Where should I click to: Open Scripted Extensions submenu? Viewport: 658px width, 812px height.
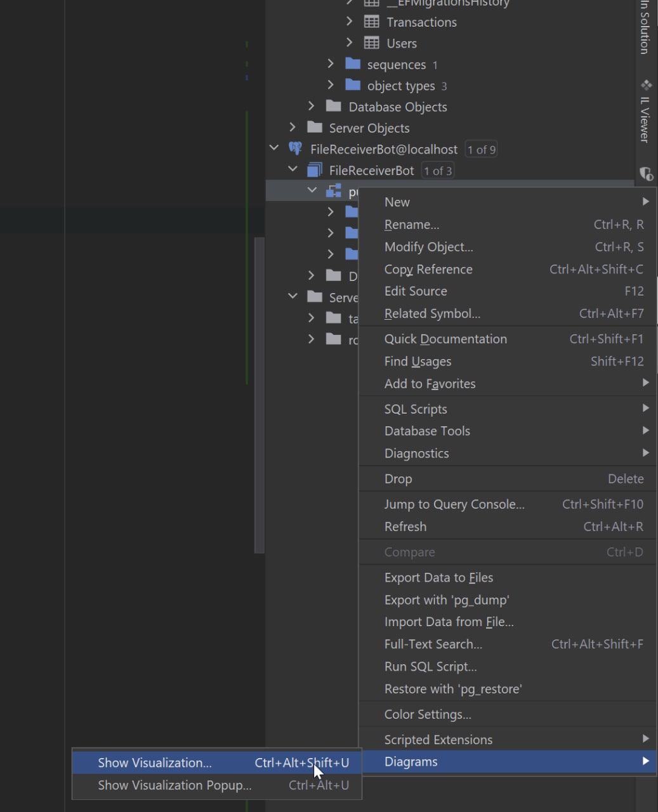point(508,740)
